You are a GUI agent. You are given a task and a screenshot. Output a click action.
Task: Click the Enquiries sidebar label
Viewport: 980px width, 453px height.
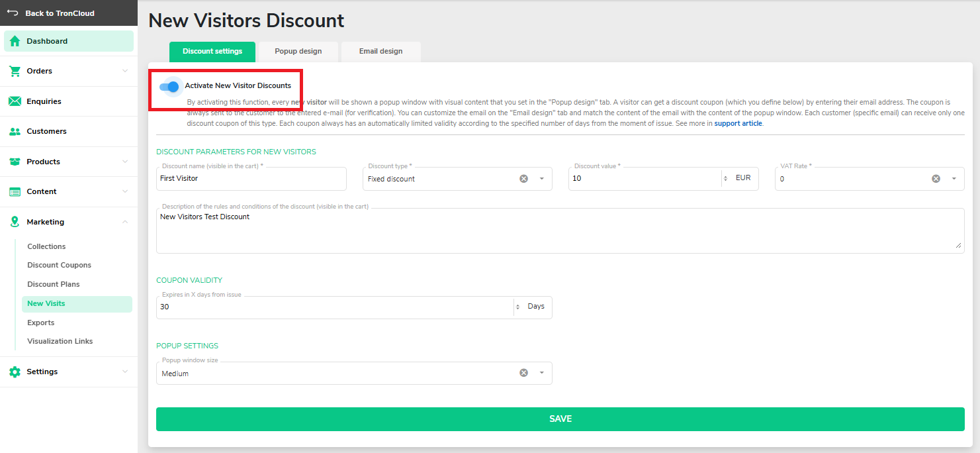[44, 101]
